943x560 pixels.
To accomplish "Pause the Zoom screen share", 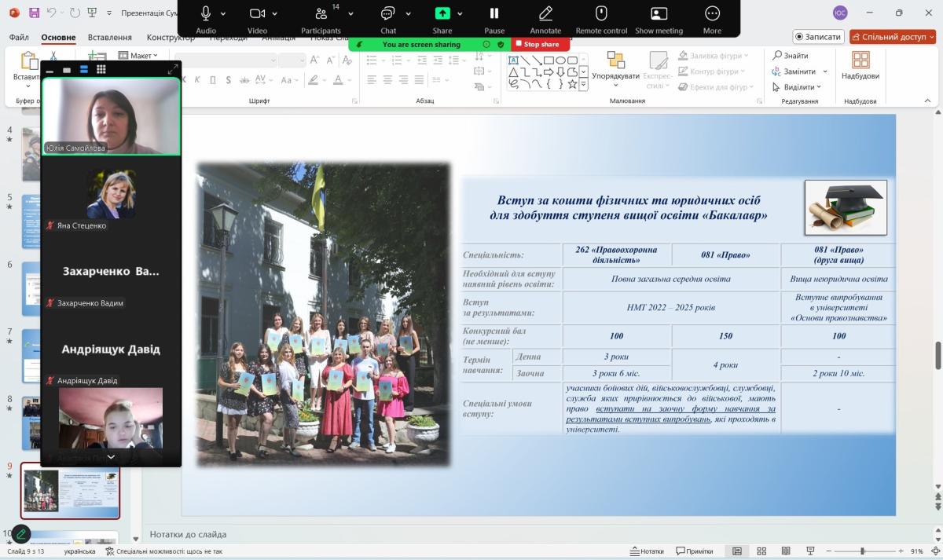I will [494, 13].
